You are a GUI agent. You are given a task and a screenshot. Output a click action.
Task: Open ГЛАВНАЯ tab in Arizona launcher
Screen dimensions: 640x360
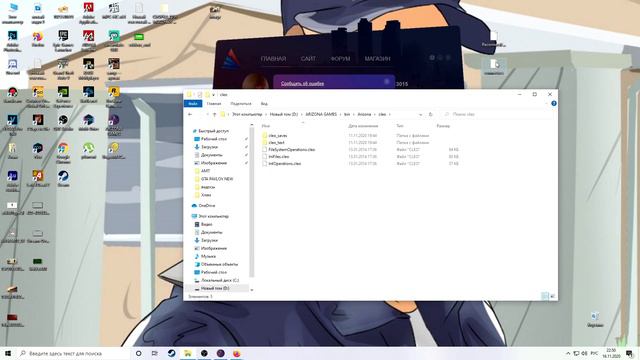tap(273, 59)
